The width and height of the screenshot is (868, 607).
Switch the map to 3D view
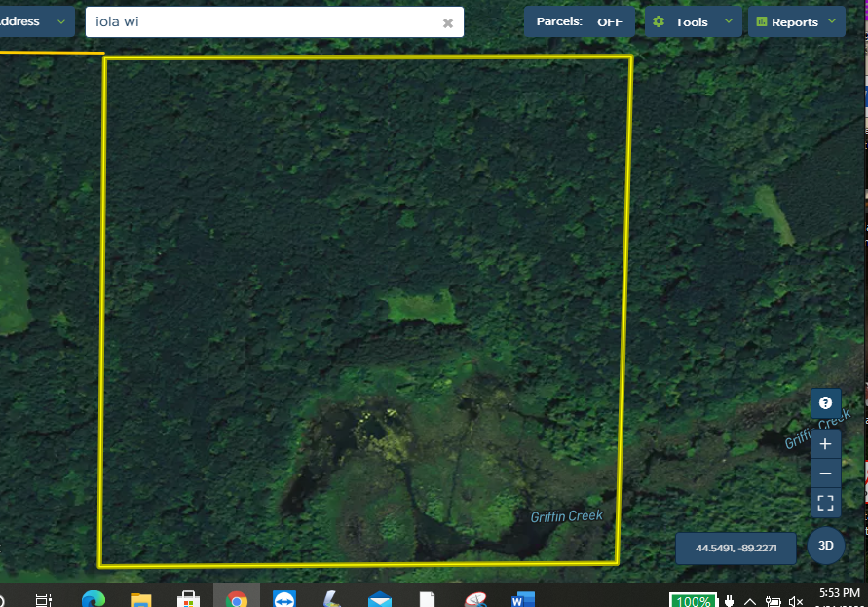[x=825, y=546]
